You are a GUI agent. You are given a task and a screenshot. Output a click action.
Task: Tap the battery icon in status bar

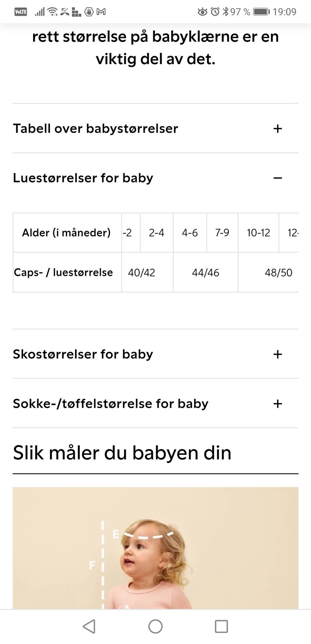pos(261,12)
